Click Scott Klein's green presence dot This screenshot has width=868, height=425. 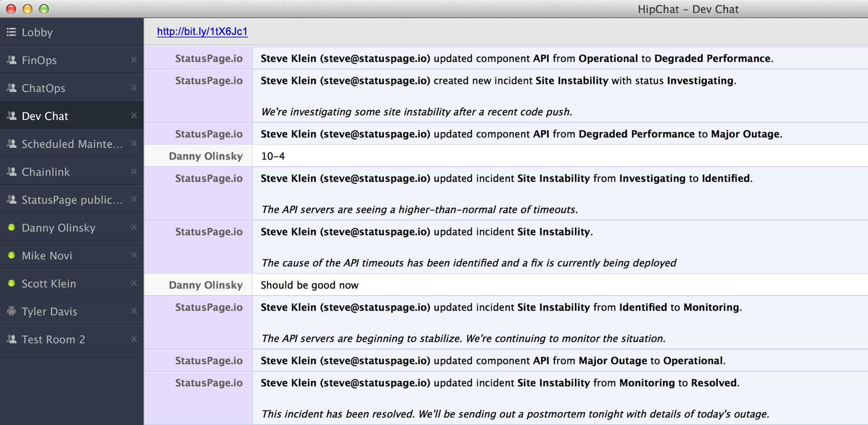[x=12, y=283]
